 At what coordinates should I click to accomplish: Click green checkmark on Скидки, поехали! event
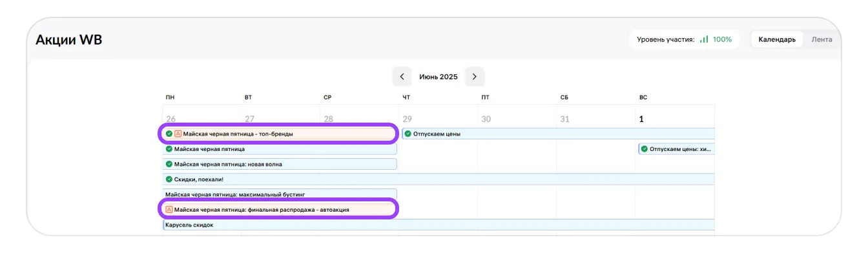169,179
